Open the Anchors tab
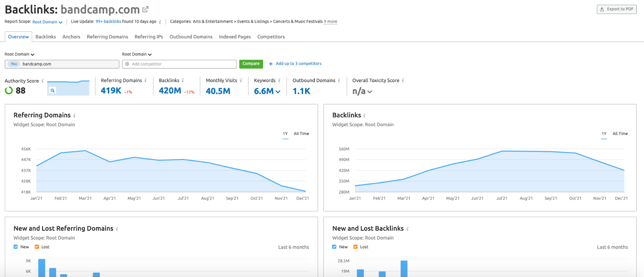 pyautogui.click(x=71, y=37)
